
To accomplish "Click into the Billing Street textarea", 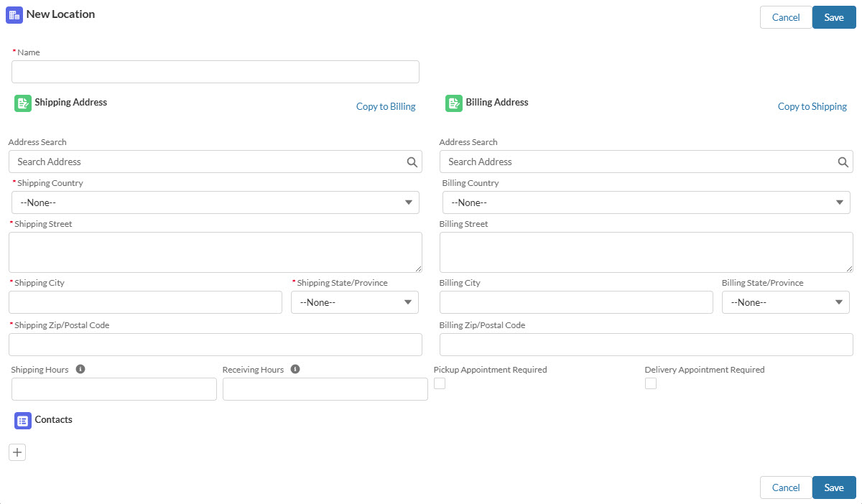I will coord(646,252).
